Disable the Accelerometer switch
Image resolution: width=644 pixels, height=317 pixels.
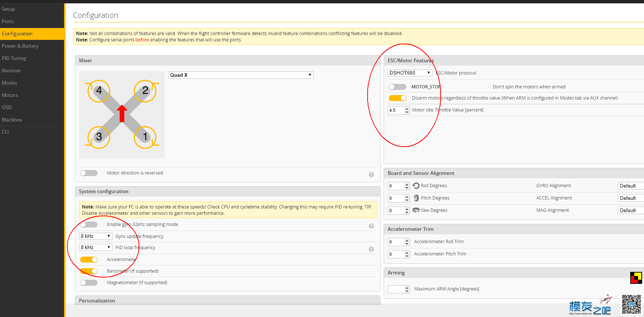pyautogui.click(x=89, y=260)
